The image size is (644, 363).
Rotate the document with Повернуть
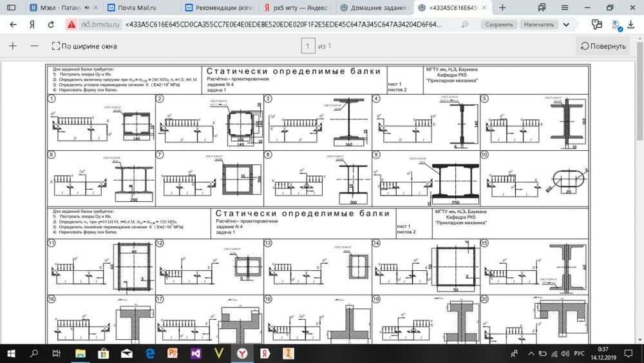(603, 46)
